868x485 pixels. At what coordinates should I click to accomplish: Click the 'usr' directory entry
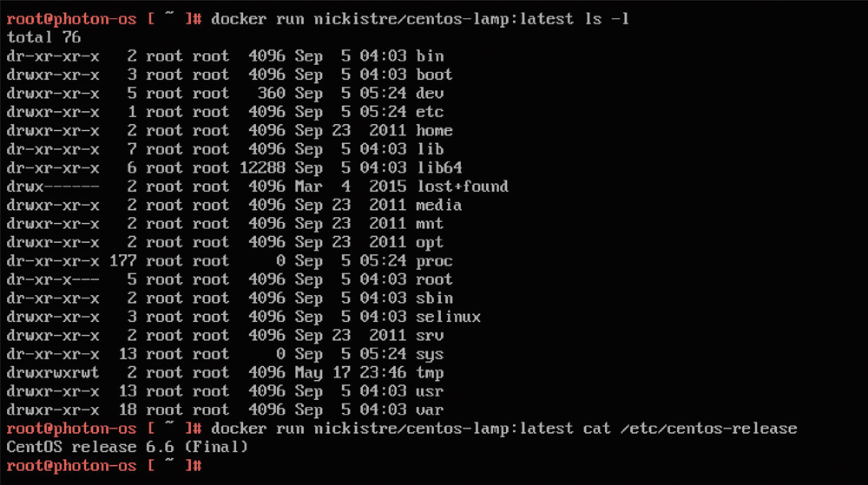tap(226, 391)
